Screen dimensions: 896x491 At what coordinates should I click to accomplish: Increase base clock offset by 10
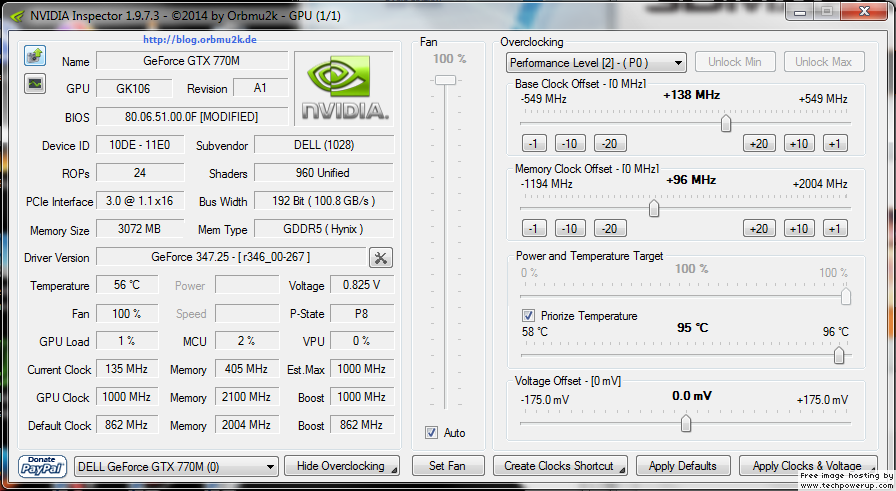[799, 143]
